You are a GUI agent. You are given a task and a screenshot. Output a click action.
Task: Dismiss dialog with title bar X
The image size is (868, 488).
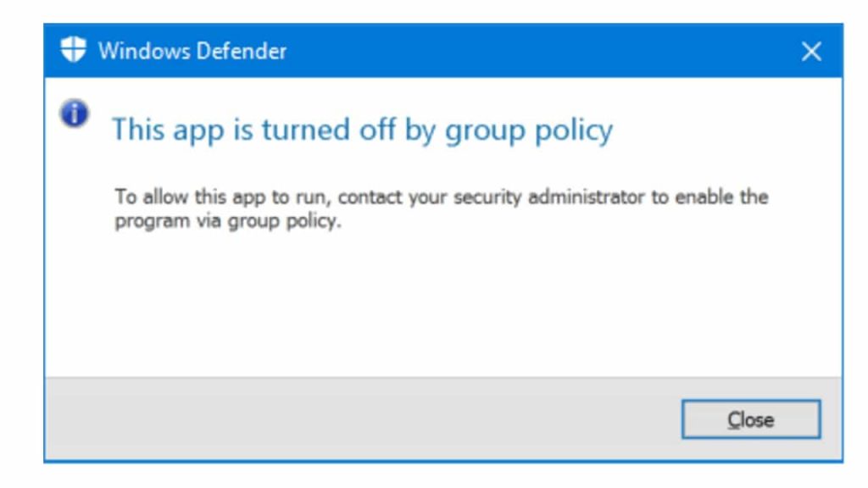[x=811, y=52]
